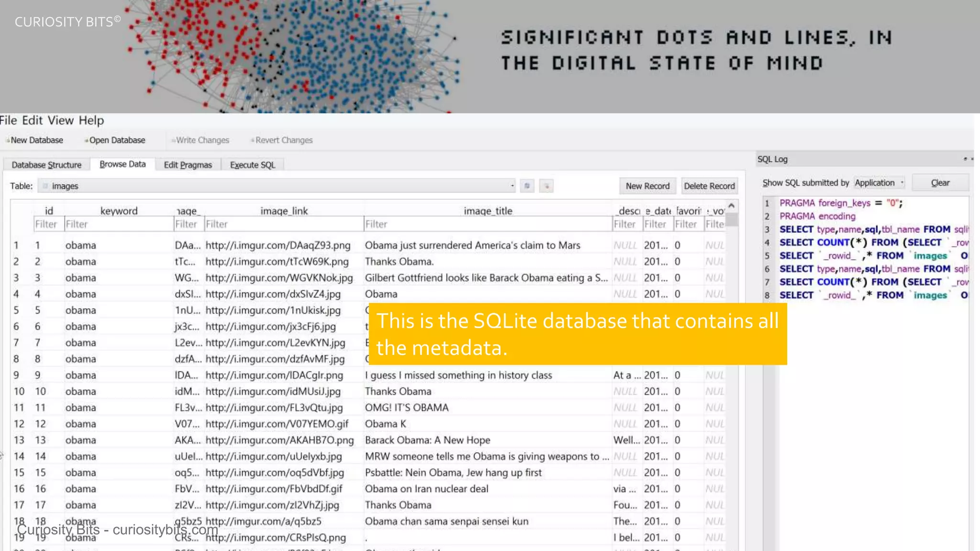Click Revert Changes toolbar button
Viewport: 980px width, 551px height.
tap(281, 140)
